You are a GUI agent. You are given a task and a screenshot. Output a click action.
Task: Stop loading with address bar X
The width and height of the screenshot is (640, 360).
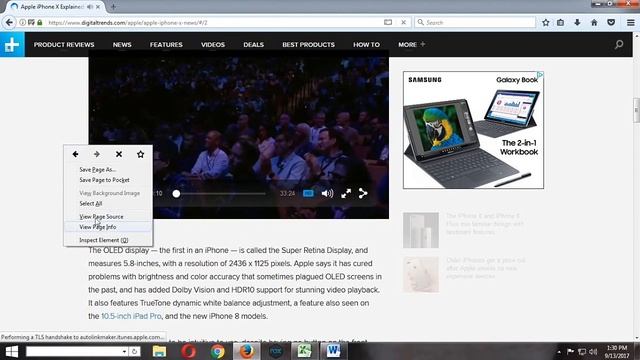403,22
